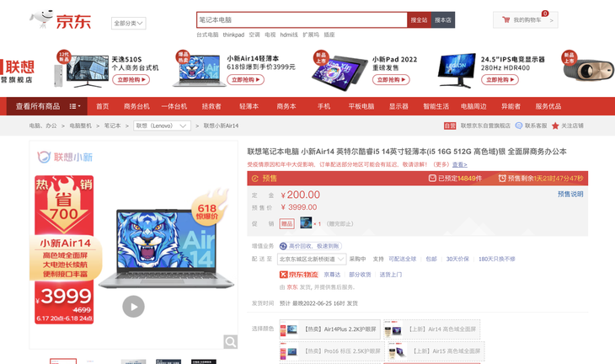The image size is (615, 364).
Task: Click the projector banner image
Action: [588, 70]
